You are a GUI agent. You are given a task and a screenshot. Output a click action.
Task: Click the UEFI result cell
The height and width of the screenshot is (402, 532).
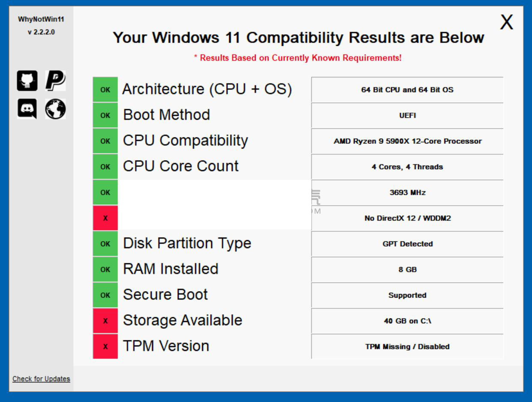point(407,116)
